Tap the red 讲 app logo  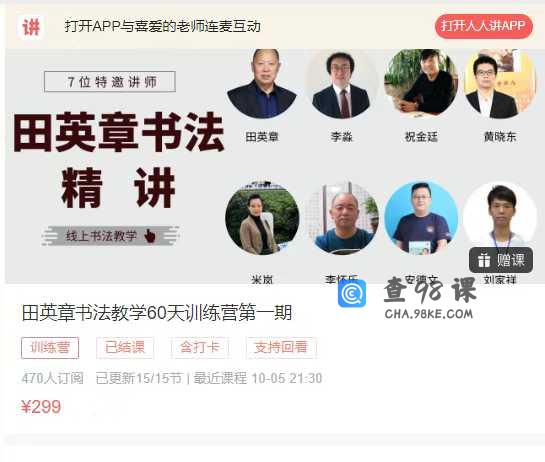[31, 27]
